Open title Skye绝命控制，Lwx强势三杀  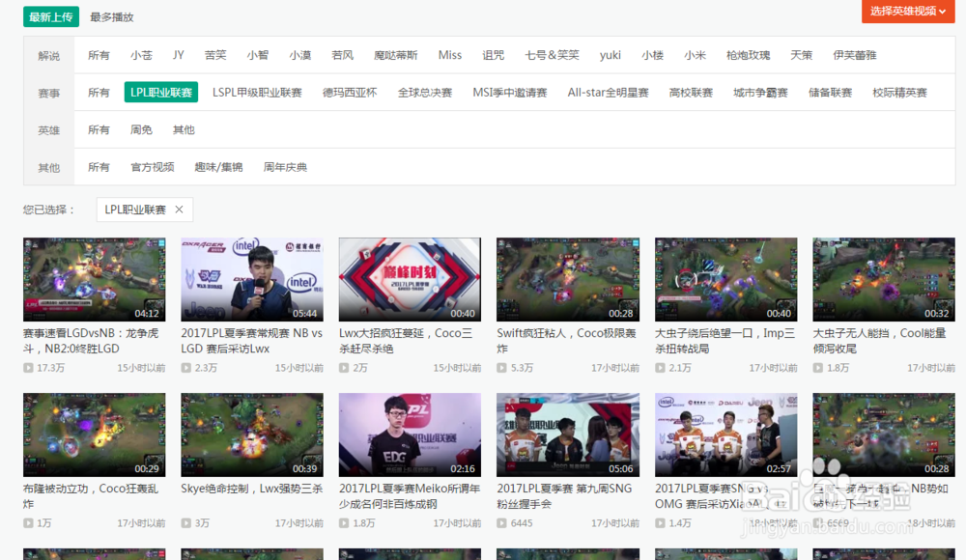(x=251, y=489)
